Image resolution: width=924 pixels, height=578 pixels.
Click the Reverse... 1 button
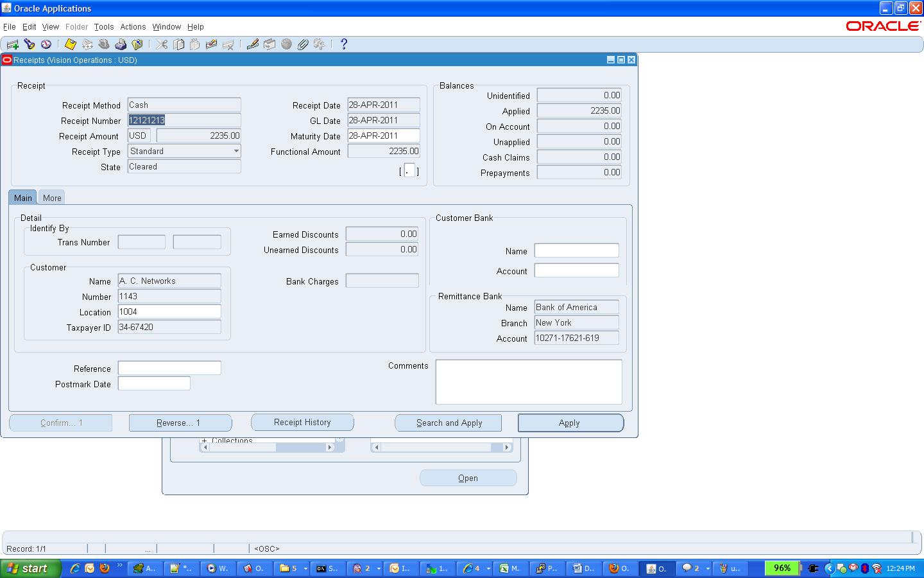(180, 423)
